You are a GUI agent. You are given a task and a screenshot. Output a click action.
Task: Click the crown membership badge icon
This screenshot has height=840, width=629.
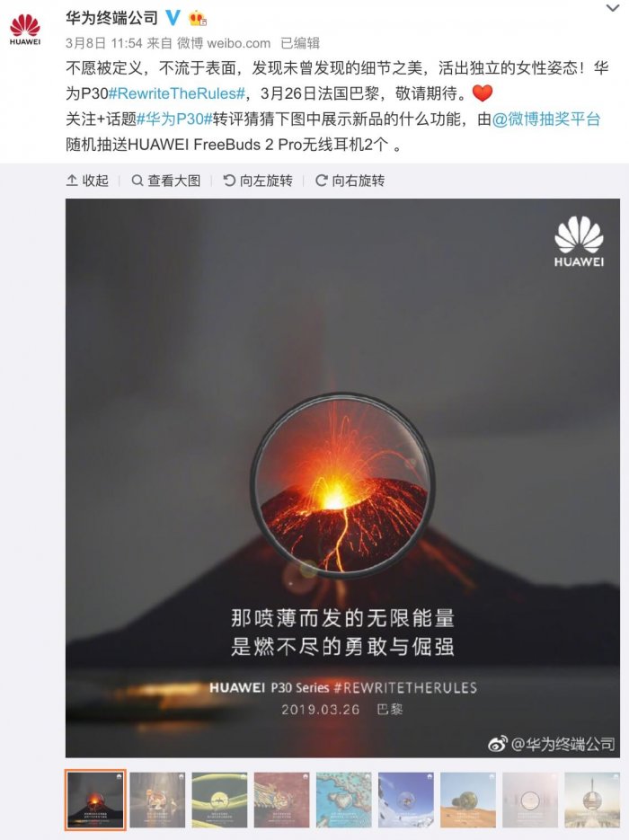[x=197, y=19]
